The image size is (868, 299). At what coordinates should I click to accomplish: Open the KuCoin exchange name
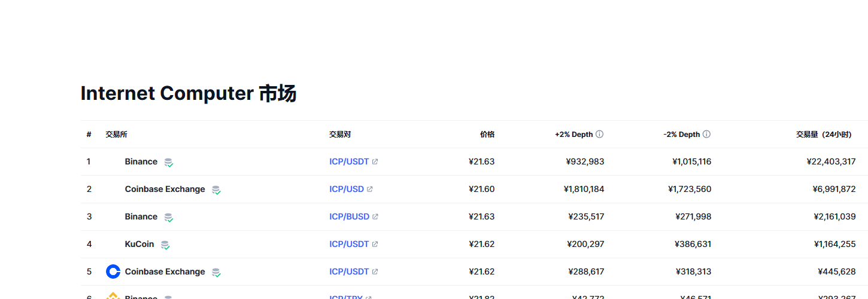pos(139,244)
